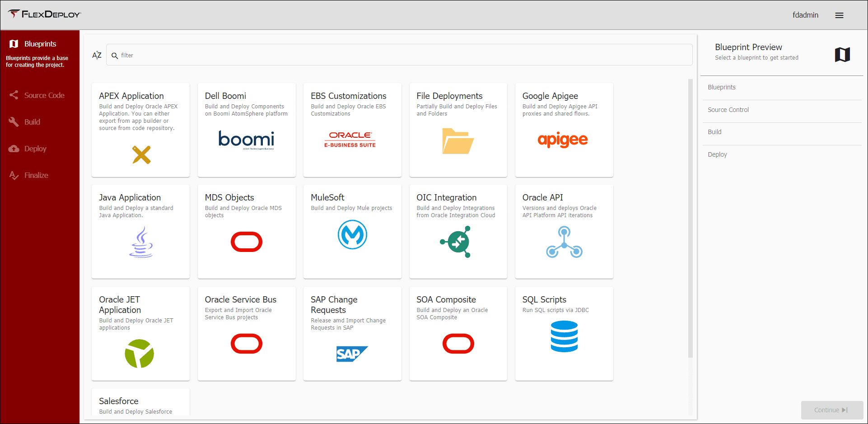The image size is (868, 424).
Task: Click the File Deployments folder icon
Action: [458, 141]
